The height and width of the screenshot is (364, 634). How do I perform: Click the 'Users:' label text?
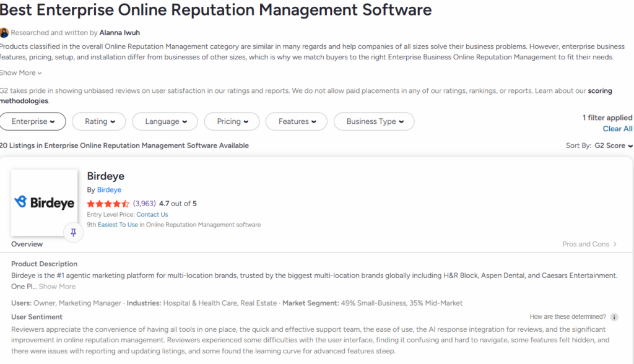(x=22, y=303)
